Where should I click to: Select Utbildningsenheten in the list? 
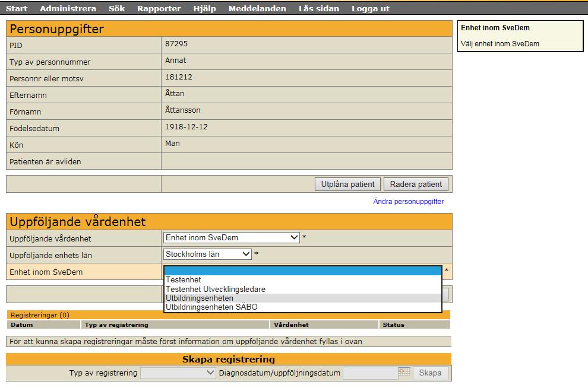303,298
